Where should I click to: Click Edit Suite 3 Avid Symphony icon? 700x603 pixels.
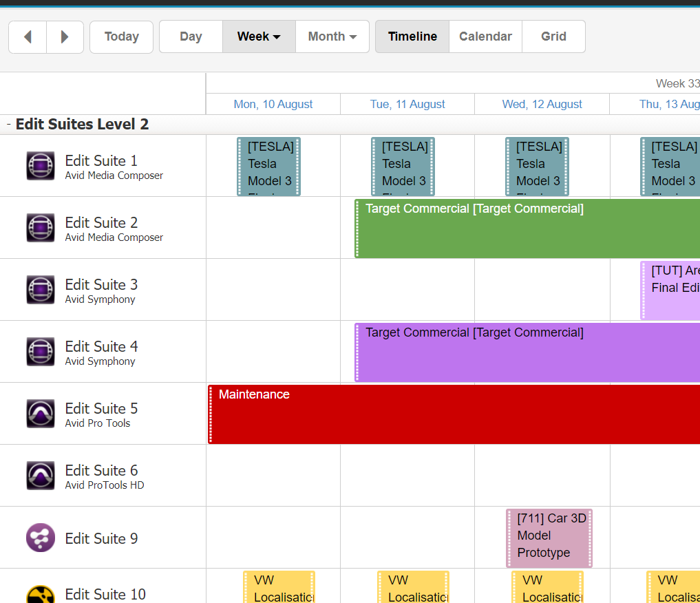coord(41,290)
